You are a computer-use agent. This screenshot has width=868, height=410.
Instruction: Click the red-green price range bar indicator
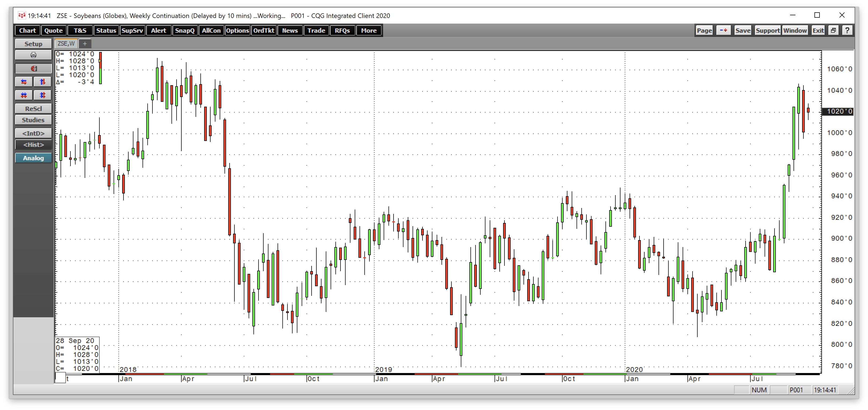(100, 68)
